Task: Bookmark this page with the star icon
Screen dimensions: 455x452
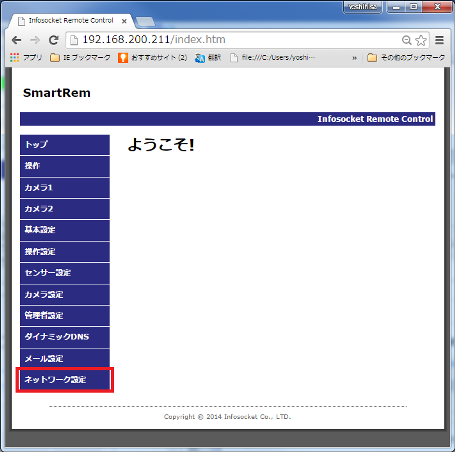Action: pyautogui.click(x=421, y=40)
